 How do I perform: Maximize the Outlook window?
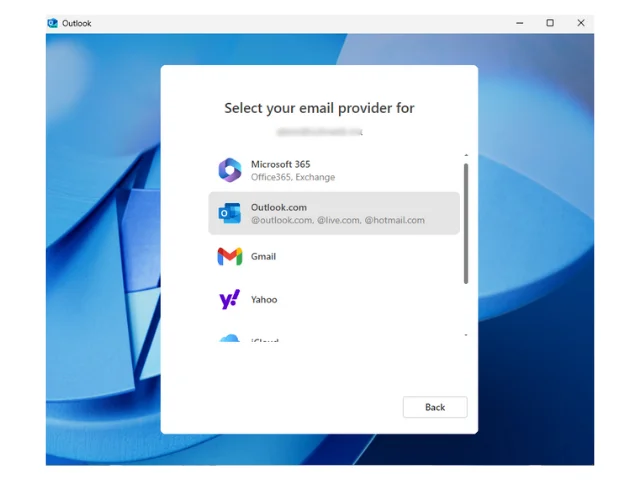550,23
